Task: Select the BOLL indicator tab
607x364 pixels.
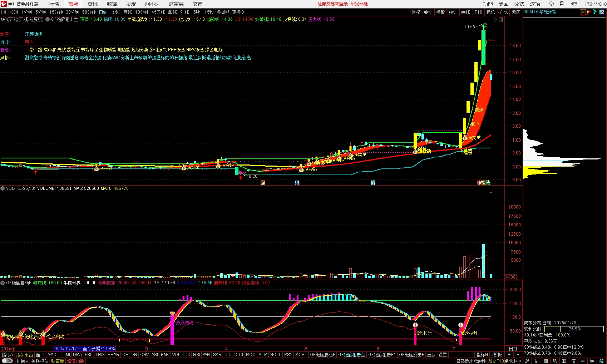Action: (276, 355)
